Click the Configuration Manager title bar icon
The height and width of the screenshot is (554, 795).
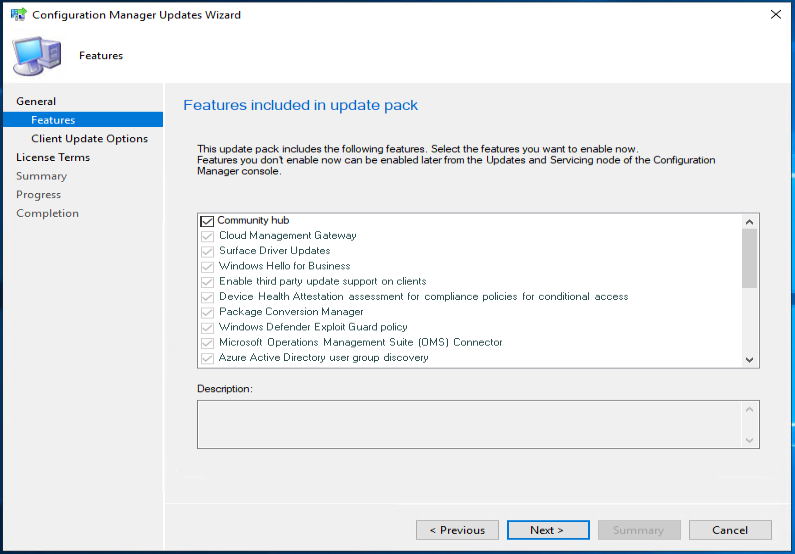pyautogui.click(x=18, y=15)
